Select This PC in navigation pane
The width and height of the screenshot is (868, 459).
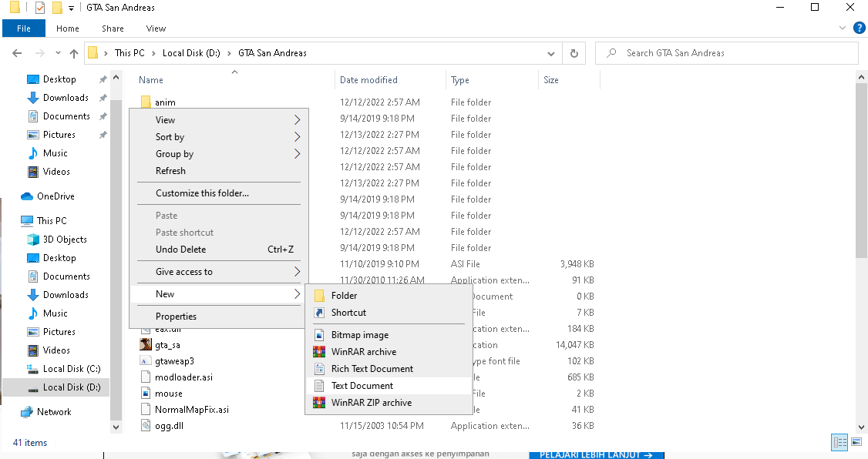[52, 221]
